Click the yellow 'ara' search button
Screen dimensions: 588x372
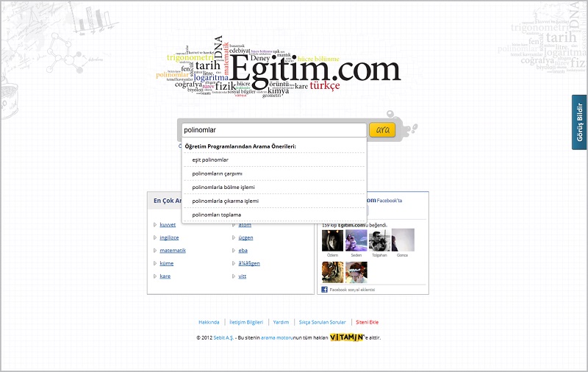382,129
